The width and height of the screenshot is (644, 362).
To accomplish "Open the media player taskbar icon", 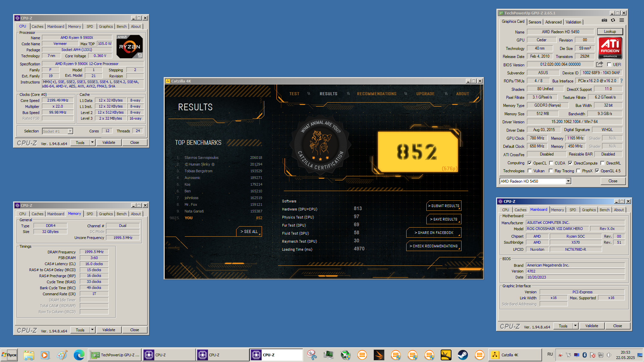I will [45, 355].
